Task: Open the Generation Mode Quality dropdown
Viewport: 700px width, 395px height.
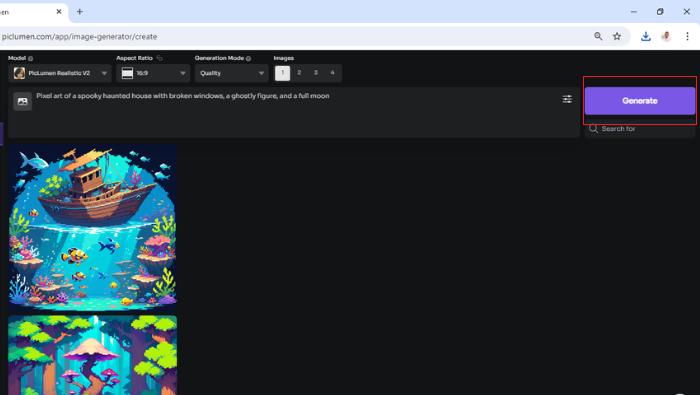Action: point(231,73)
